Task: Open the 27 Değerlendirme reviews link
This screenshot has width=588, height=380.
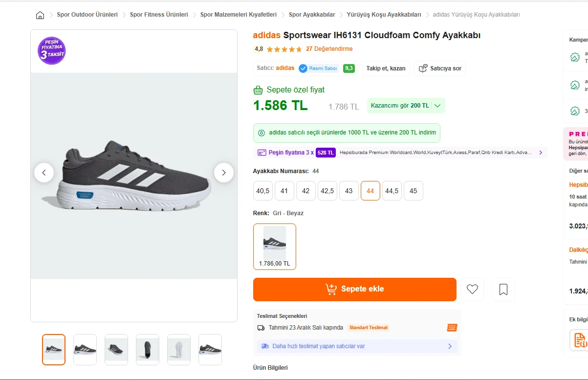Action: point(329,49)
